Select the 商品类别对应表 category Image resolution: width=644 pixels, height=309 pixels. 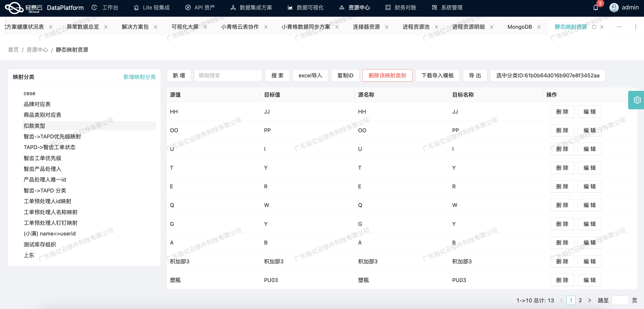42,115
